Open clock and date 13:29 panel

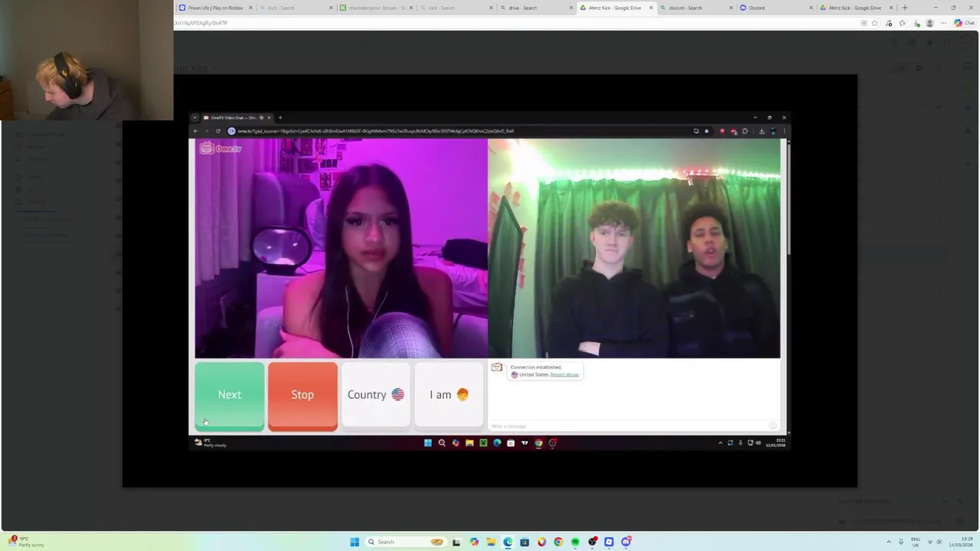coord(960,542)
